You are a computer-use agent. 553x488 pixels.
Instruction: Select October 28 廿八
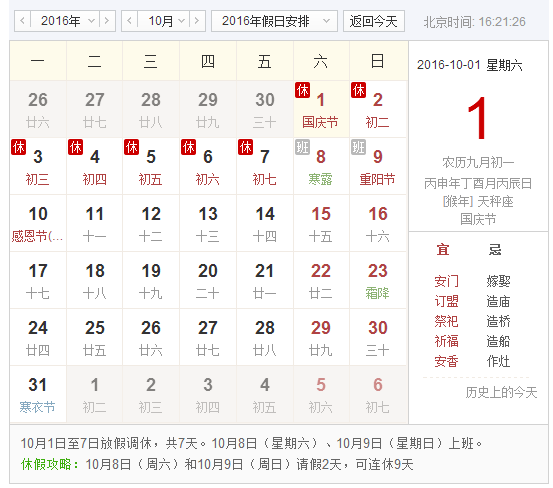(x=265, y=337)
